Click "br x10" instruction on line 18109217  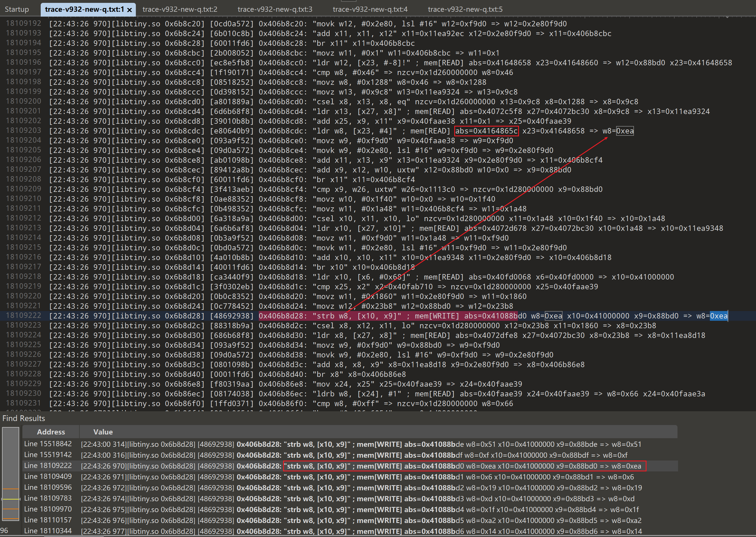(330, 267)
